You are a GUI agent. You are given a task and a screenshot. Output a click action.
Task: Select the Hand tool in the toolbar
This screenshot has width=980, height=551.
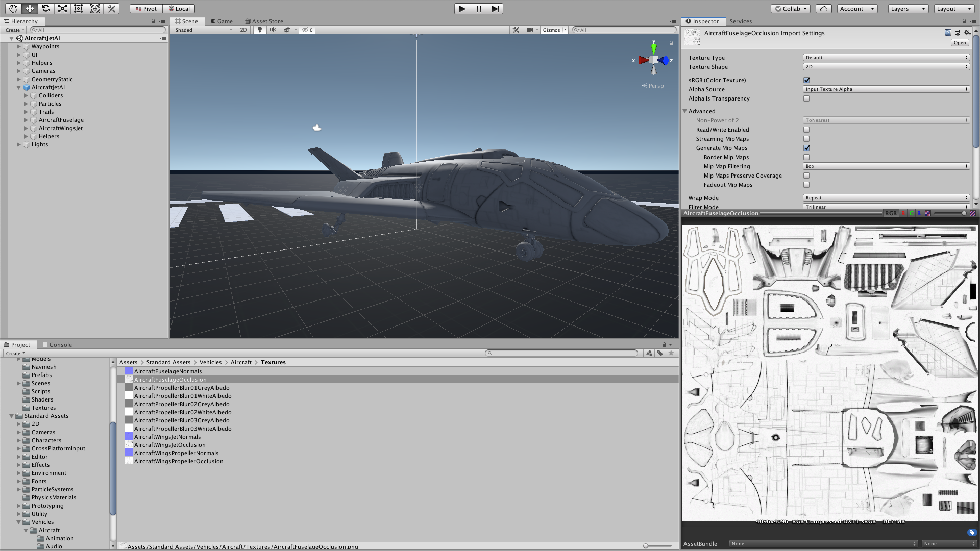click(13, 9)
